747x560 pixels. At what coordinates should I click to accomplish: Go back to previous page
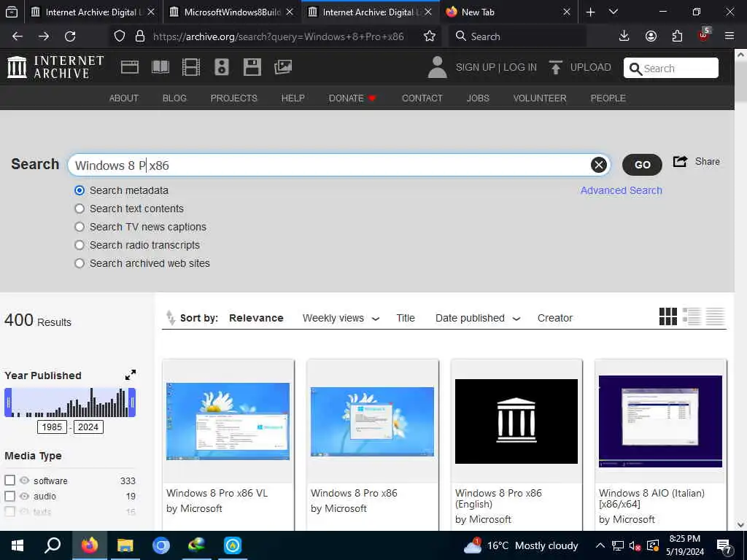[18, 36]
